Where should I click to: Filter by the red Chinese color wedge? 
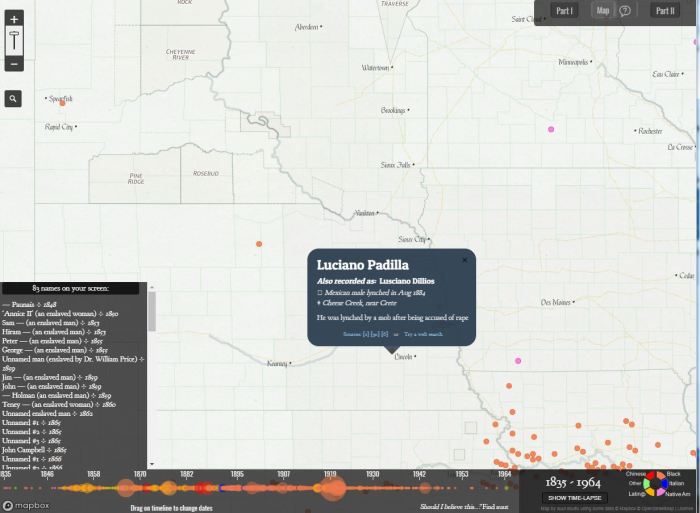pyautogui.click(x=650, y=476)
